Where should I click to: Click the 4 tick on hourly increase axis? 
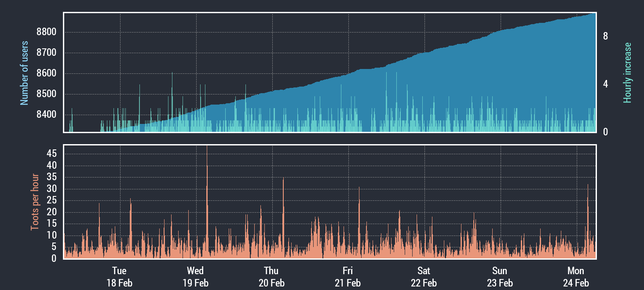coord(605,84)
